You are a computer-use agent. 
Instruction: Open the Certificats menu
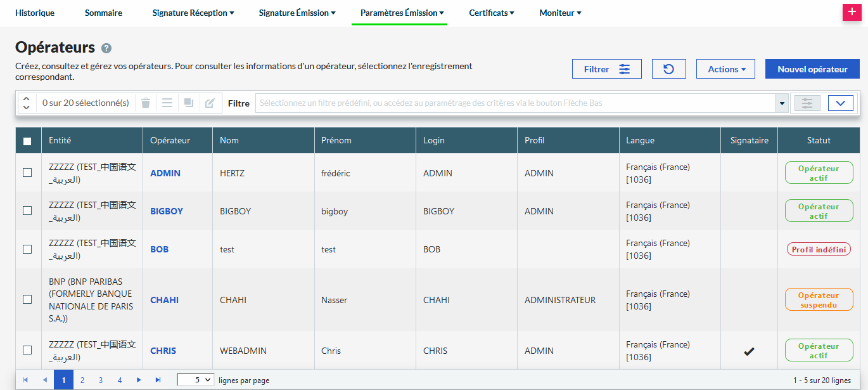pos(491,13)
